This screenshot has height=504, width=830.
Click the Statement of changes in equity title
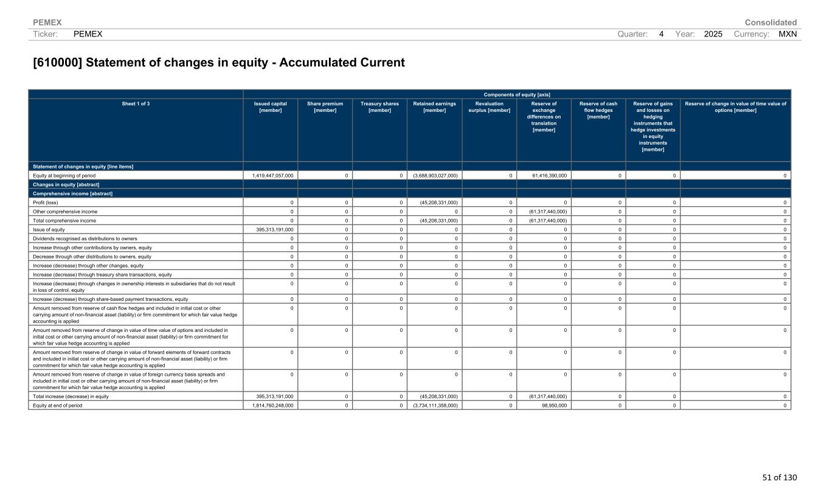pyautogui.click(x=218, y=63)
